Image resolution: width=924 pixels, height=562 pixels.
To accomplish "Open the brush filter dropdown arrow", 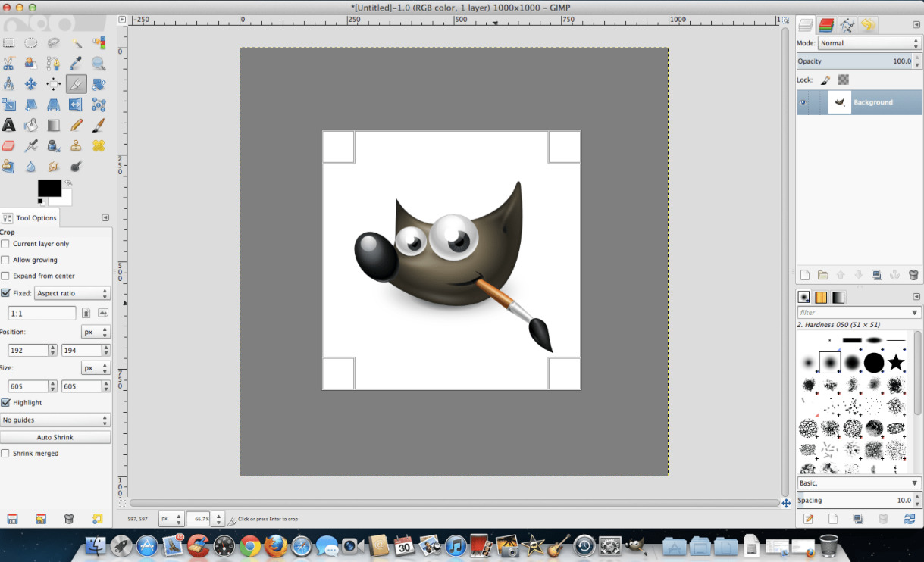I will click(x=915, y=312).
